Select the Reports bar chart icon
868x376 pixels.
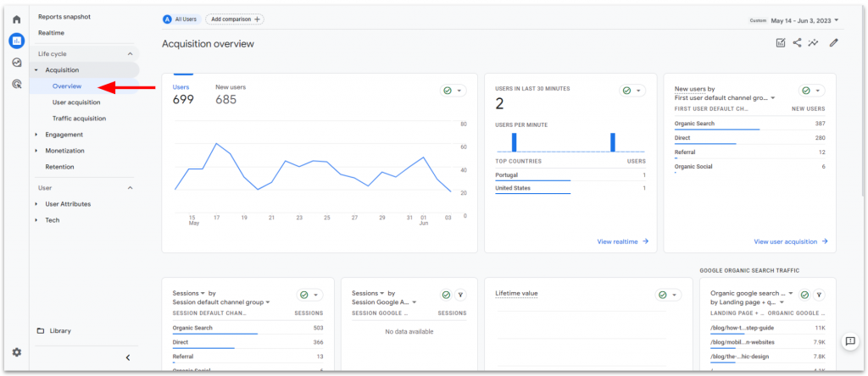16,41
